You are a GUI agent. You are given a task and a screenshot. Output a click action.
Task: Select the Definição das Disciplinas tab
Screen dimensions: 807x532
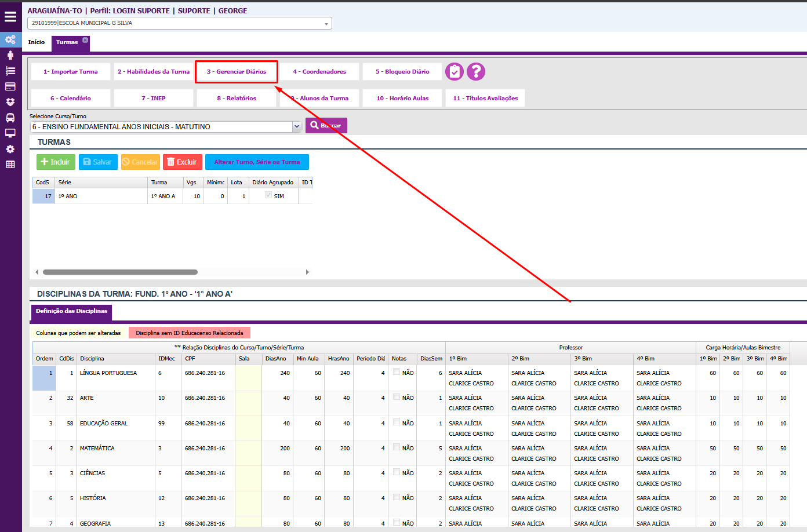coord(71,311)
